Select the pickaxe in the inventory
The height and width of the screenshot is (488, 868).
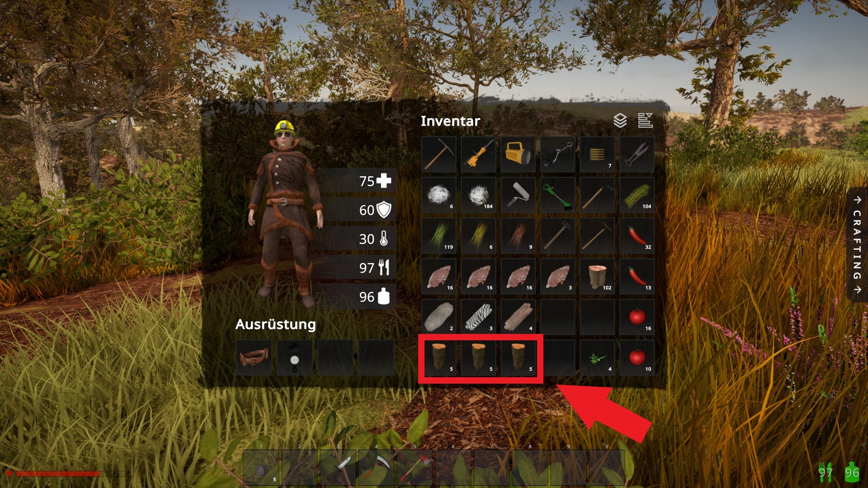pyautogui.click(x=439, y=155)
